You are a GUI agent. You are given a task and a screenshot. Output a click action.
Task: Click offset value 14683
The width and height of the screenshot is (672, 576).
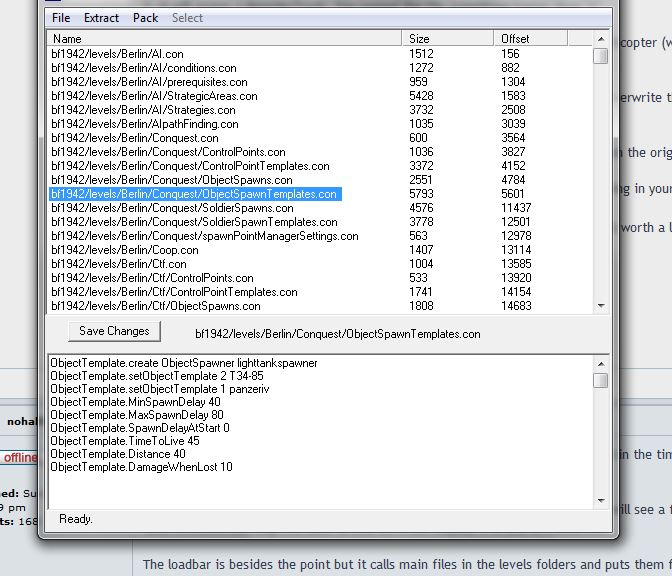516,306
